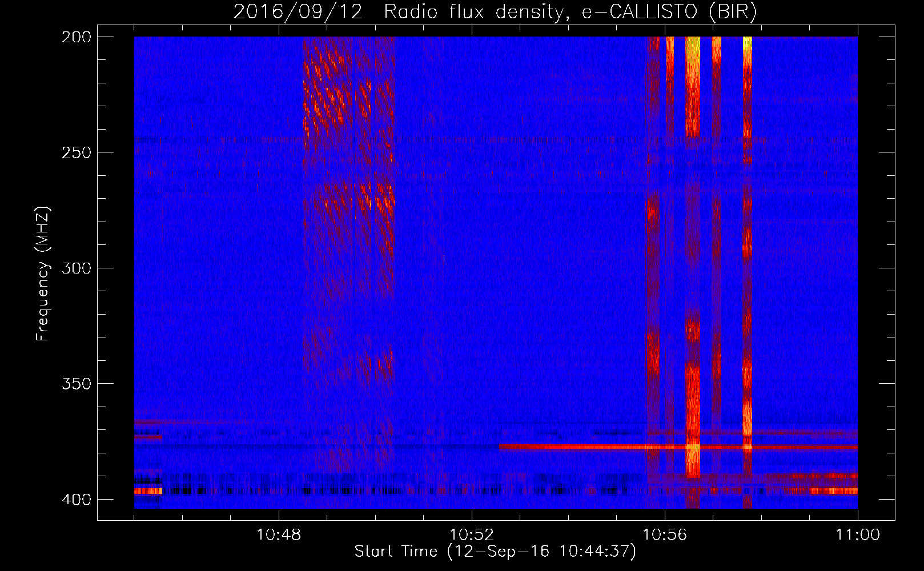The image size is (924, 571).
Task: Click the 200 frequency tick label
Action: pos(76,37)
